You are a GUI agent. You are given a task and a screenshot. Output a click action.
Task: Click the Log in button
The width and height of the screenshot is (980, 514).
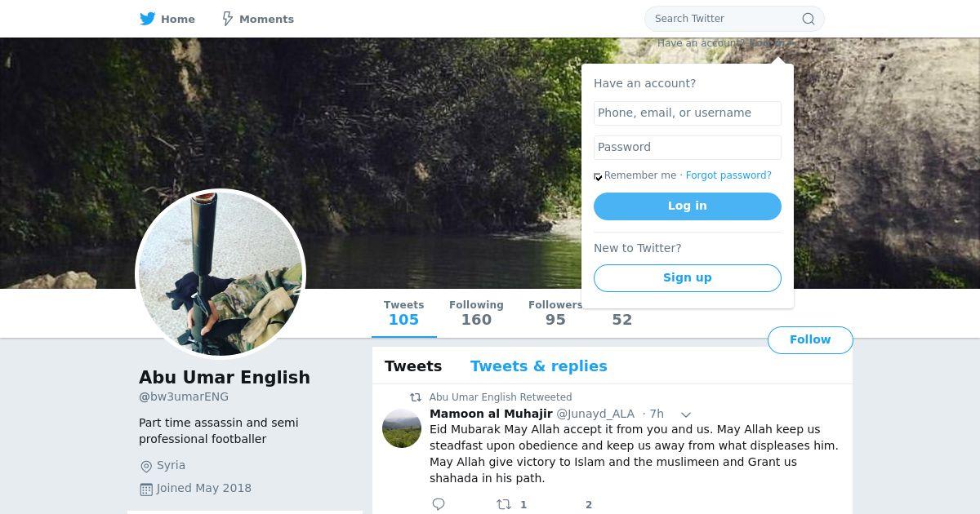tap(688, 206)
